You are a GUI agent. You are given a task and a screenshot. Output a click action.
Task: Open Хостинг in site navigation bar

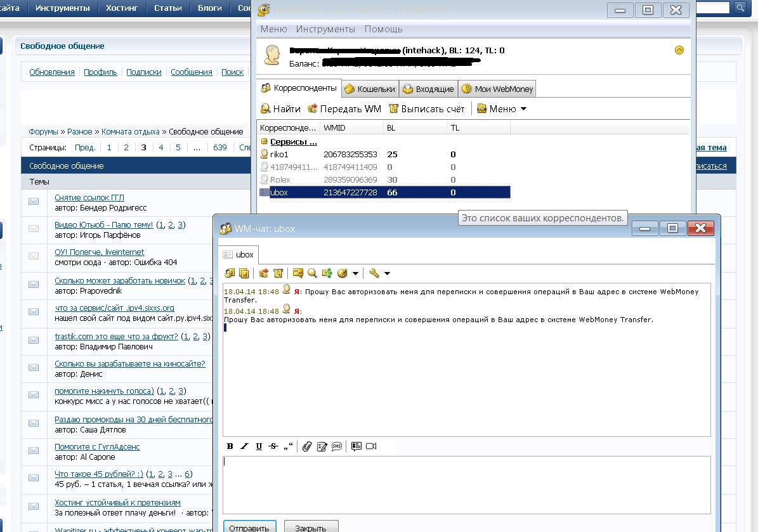(x=122, y=8)
